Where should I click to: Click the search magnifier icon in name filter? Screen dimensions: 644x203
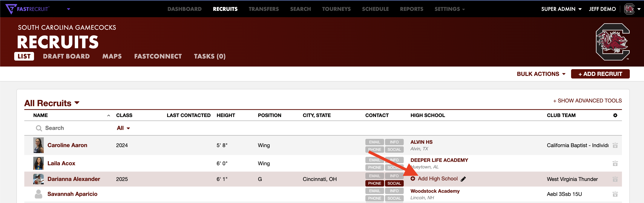(39, 128)
